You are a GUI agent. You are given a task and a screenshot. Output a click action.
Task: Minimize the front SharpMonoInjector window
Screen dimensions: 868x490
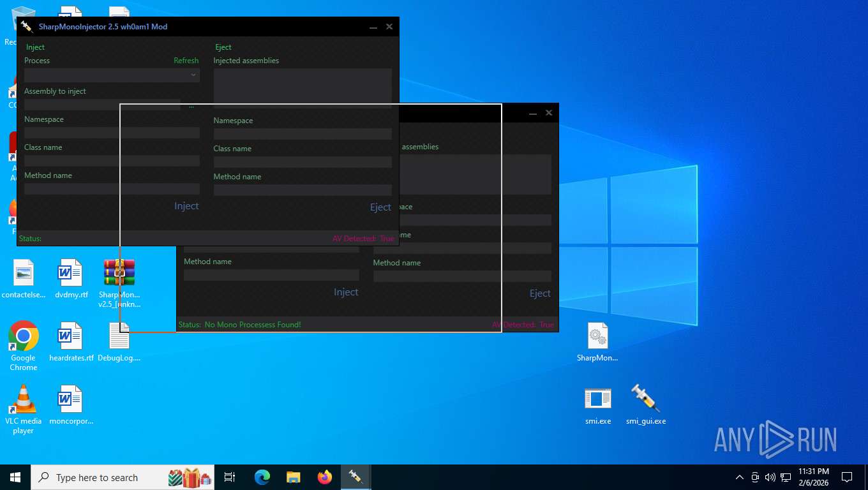(373, 27)
